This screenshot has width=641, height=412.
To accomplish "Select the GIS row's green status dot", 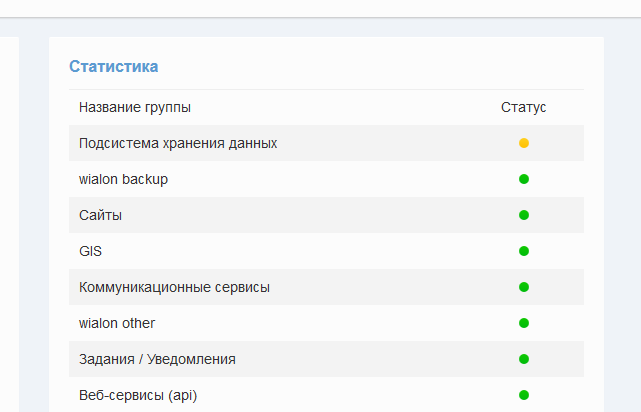I will (524, 251).
